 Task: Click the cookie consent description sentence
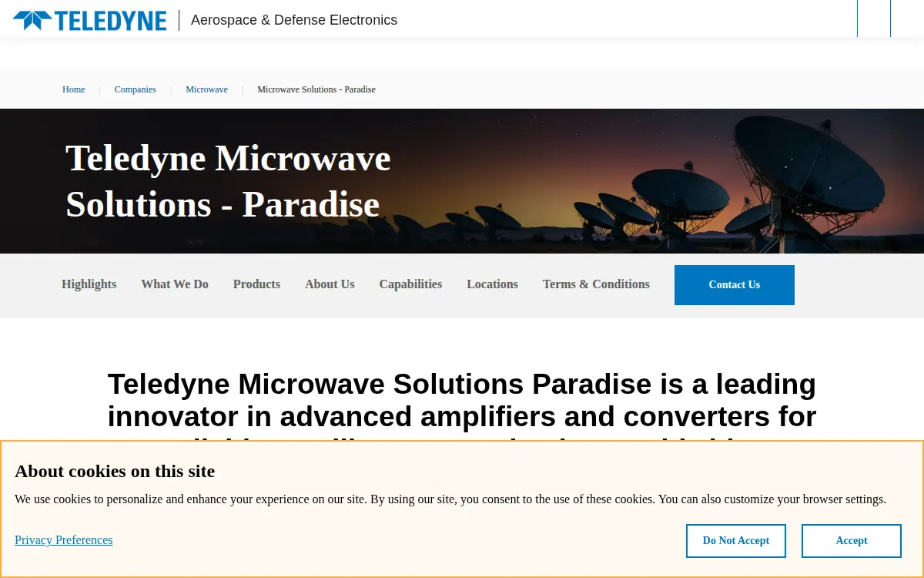tap(450, 499)
